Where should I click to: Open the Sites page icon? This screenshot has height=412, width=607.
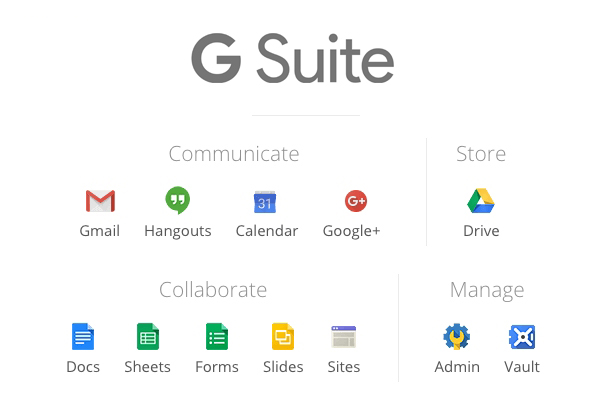(x=344, y=337)
